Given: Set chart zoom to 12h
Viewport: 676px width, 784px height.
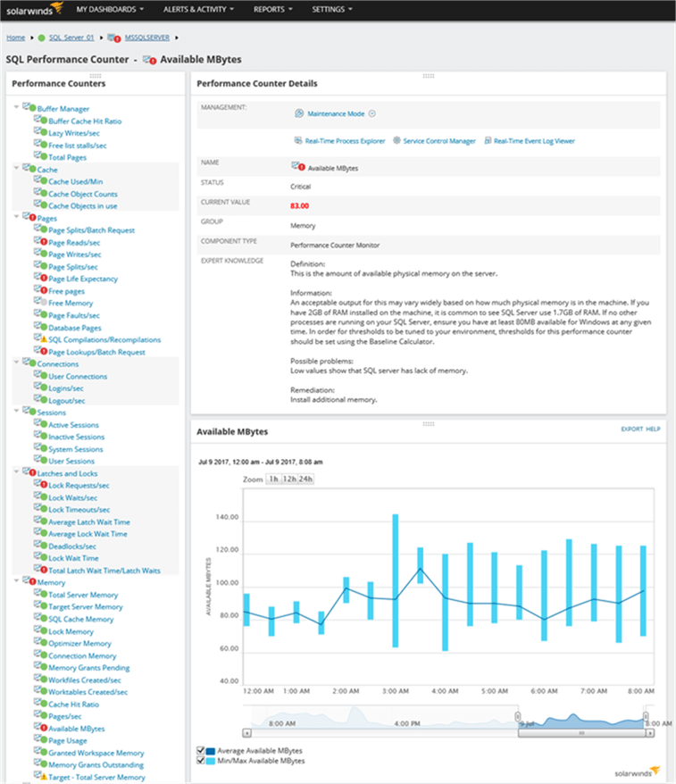Looking at the screenshot, I should tap(289, 479).
